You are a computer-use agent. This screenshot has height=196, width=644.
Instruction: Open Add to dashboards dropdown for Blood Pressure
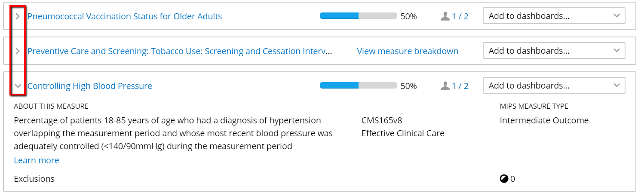[554, 86]
